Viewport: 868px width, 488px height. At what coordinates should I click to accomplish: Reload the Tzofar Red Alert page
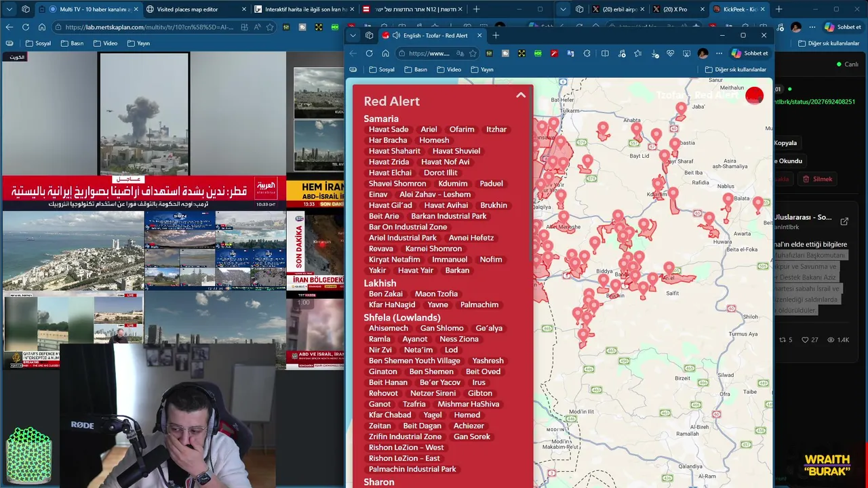coord(369,54)
